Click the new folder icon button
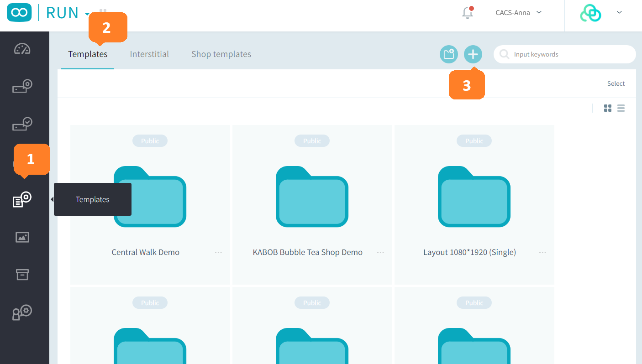Screen dimensions: 642x364 [449, 54]
